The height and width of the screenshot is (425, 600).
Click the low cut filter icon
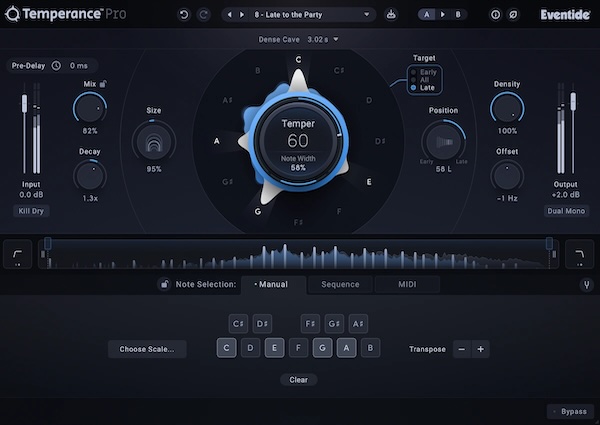18,254
